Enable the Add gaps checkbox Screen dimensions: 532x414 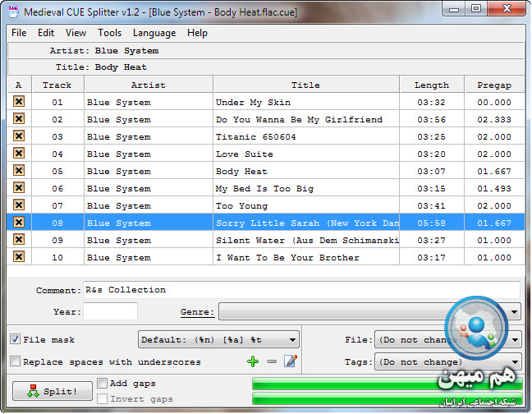point(102,383)
